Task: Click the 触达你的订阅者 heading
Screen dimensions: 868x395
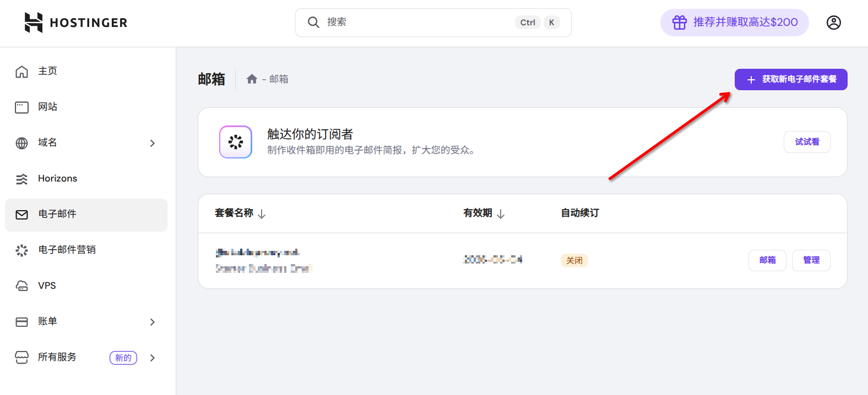Action: pos(310,134)
